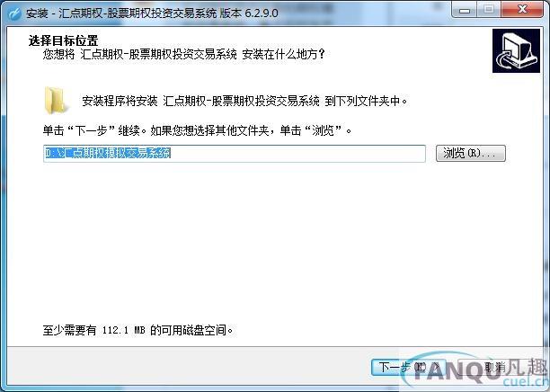Cancel setup with the 取消 button
This screenshot has height=392, width=550.
point(495,367)
